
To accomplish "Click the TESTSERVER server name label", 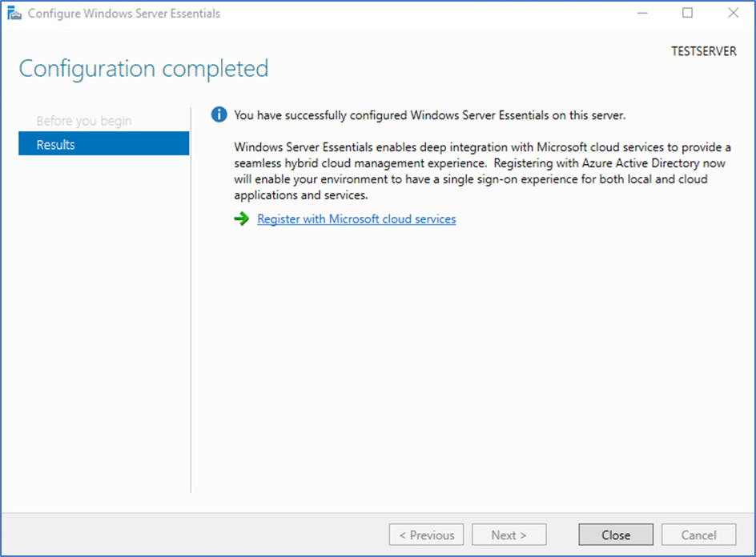I will coord(704,51).
